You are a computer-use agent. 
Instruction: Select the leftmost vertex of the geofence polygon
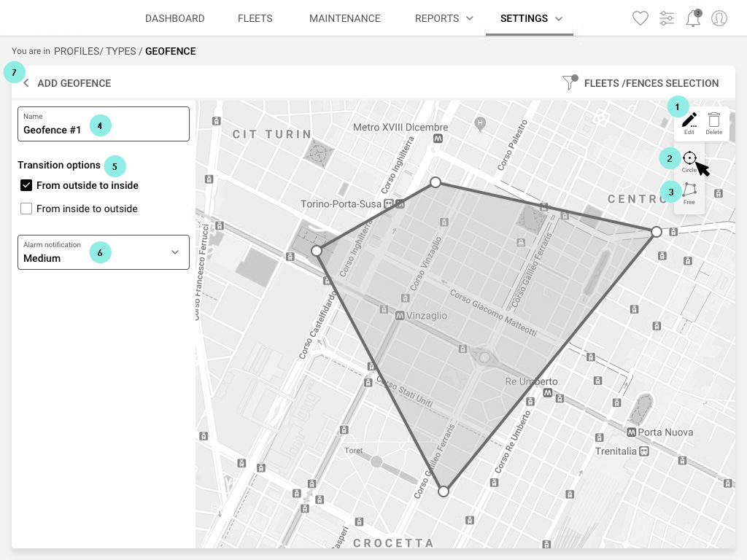[x=317, y=251]
